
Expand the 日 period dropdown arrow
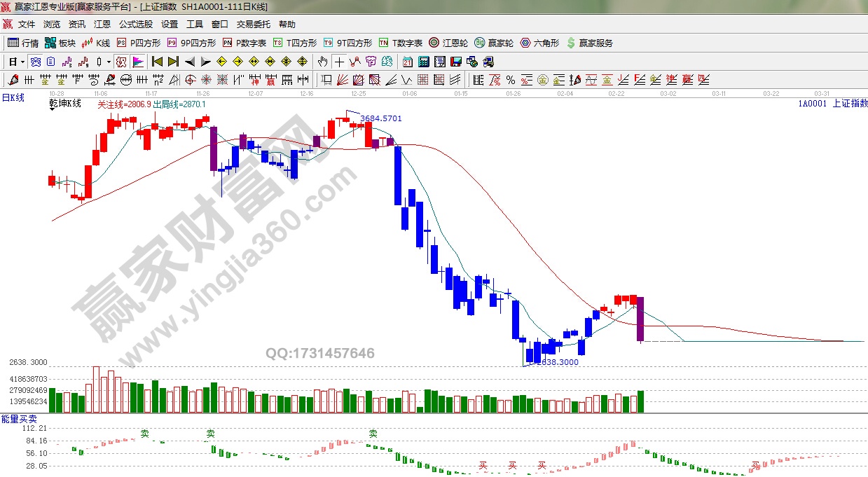(22, 62)
